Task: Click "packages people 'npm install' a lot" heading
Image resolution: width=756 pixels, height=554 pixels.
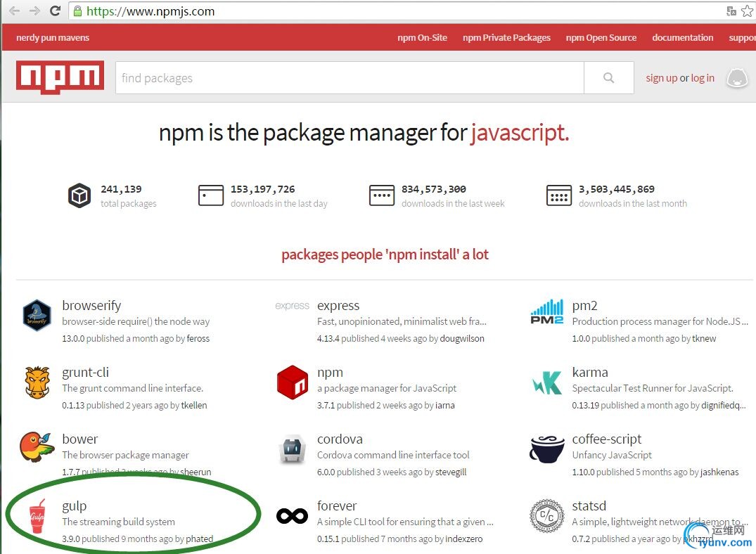Action: coord(385,255)
